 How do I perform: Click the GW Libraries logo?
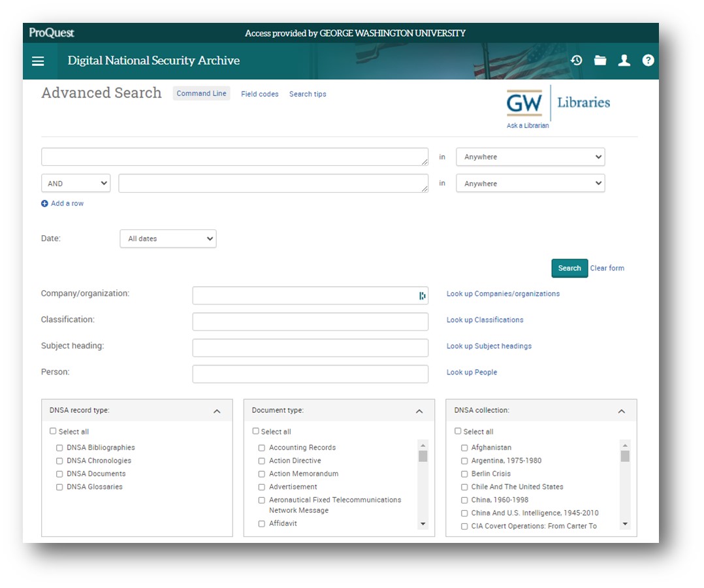558,103
